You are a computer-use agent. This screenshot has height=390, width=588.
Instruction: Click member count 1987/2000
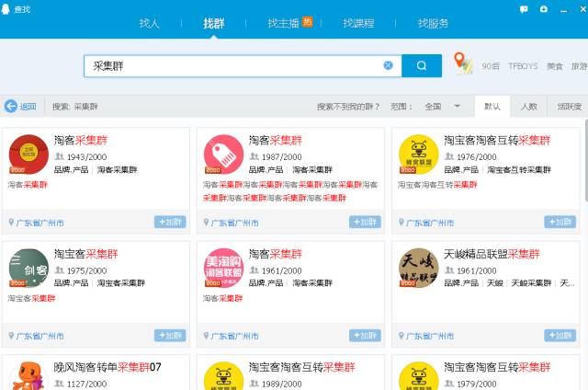282,157
